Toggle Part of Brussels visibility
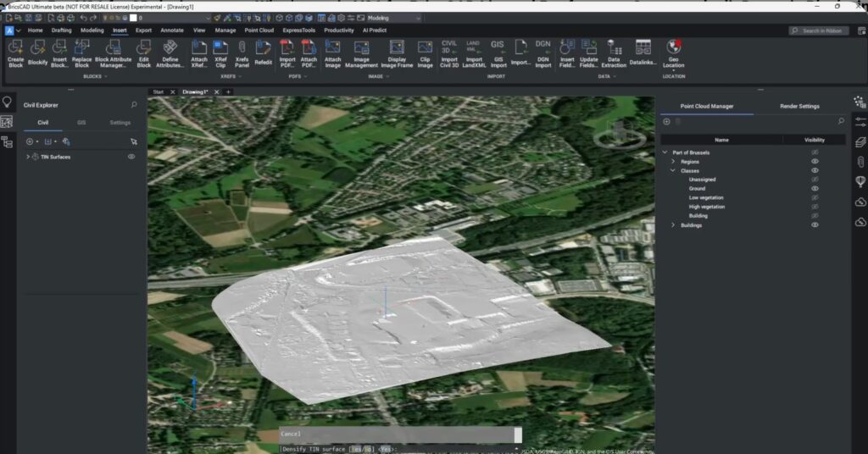Viewport: 868px width, 454px height. point(815,152)
